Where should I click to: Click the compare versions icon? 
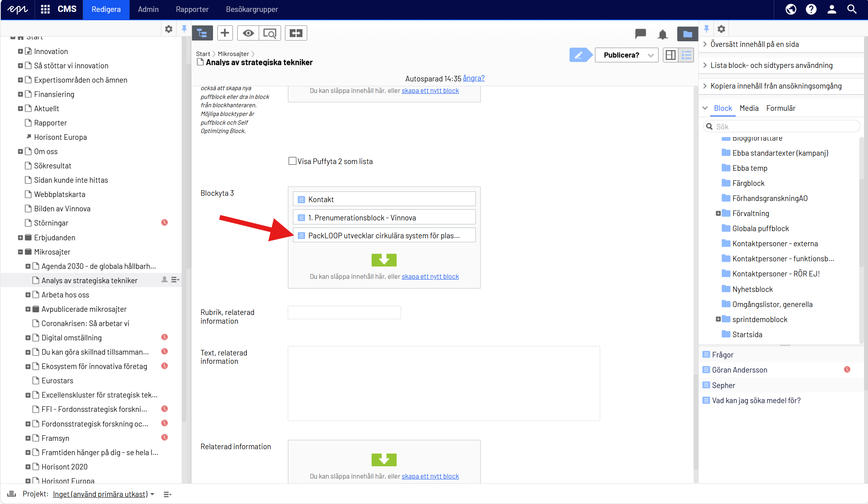[296, 33]
